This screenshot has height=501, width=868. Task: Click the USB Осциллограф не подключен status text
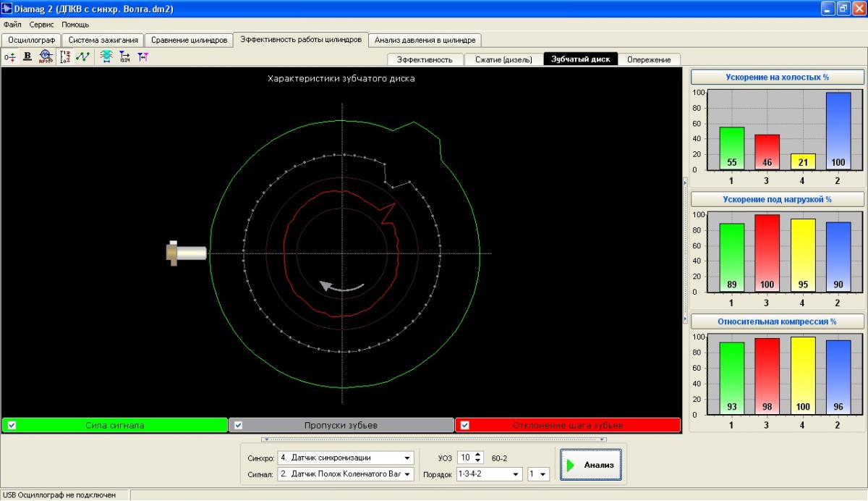coord(59,494)
